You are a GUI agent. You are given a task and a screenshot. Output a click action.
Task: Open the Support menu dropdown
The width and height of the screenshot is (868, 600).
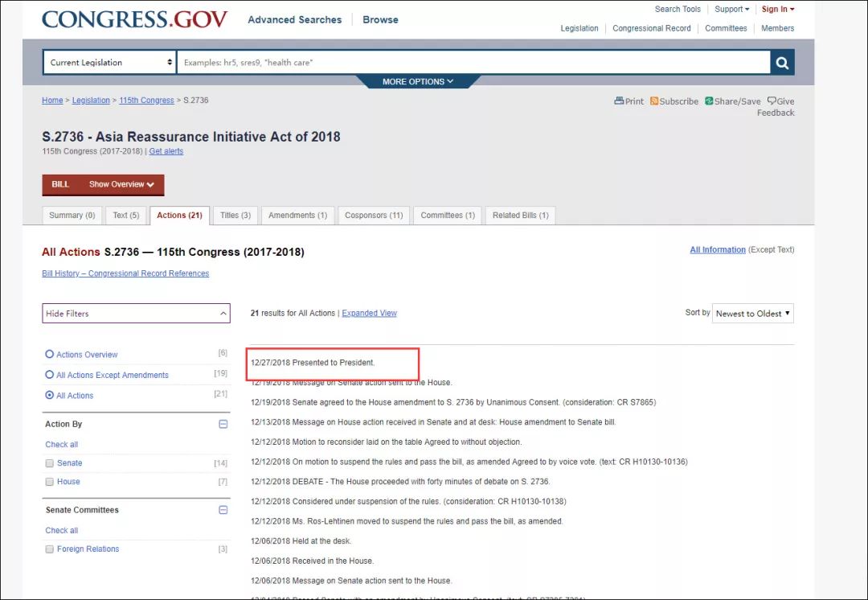tap(732, 10)
